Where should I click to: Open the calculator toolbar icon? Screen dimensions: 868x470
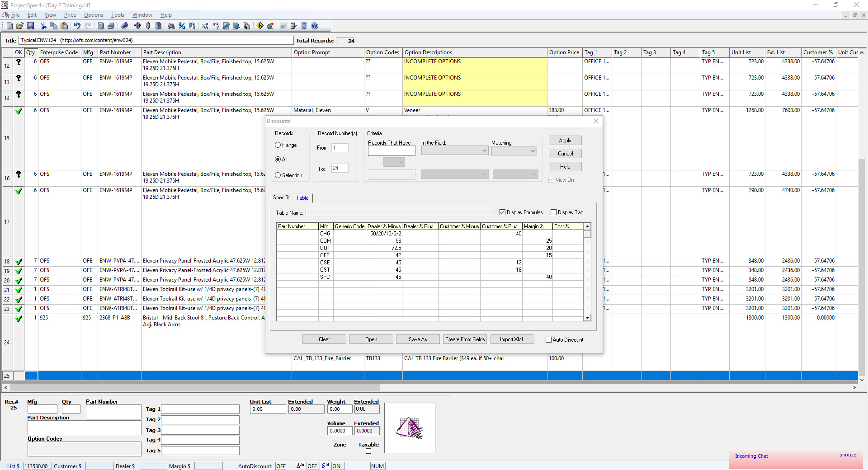coord(304,26)
